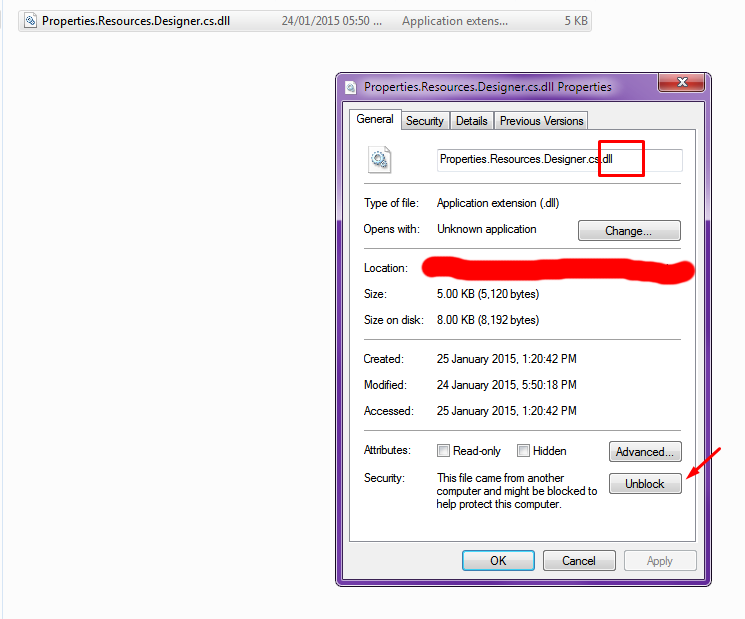
Task: Click the Unblock button
Action: [x=645, y=484]
